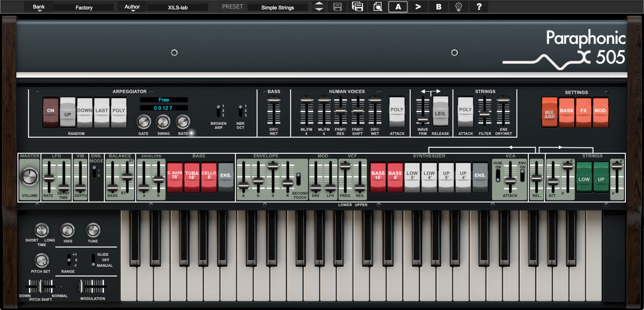Save the current preset with the floppy icon
The height and width of the screenshot is (310, 644).
tap(337, 7)
